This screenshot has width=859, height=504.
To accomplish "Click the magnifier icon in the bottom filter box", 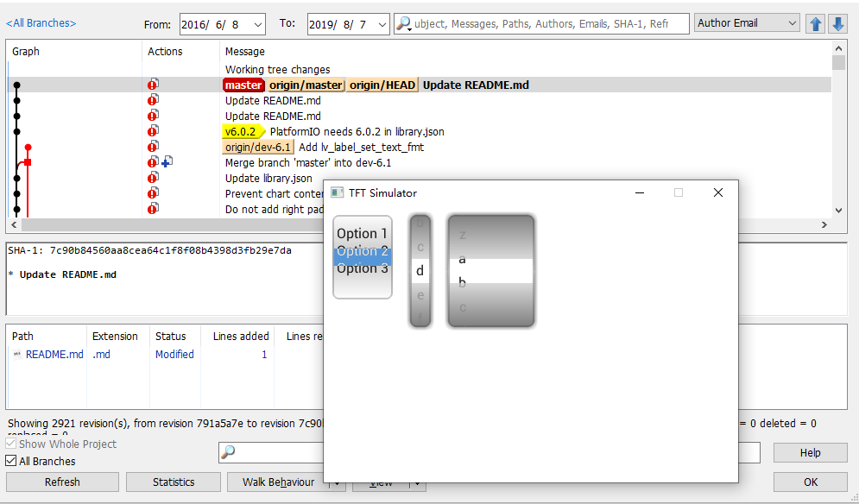I will [228, 452].
